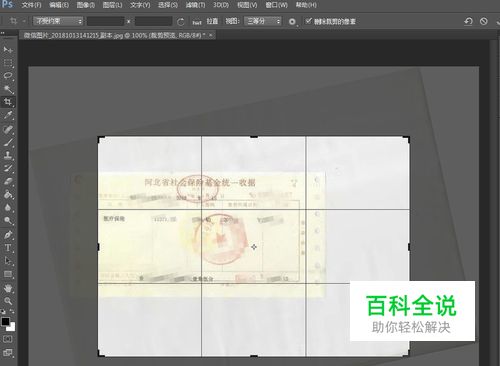Open the 帮助(H) menu

pyautogui.click(x=306, y=5)
